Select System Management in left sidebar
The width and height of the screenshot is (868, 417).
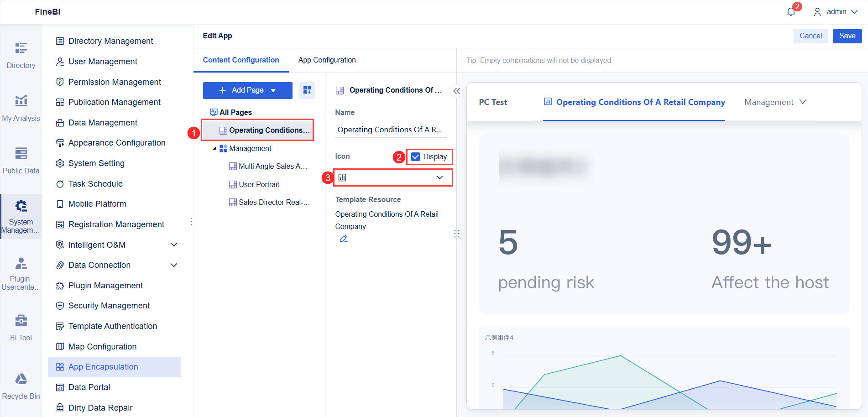21,216
